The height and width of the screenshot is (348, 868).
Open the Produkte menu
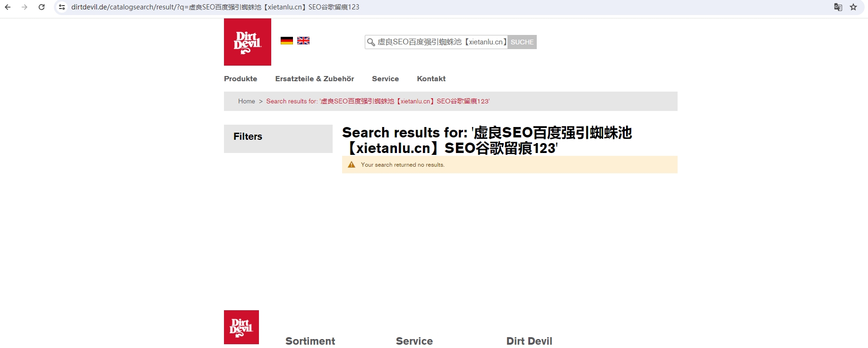point(241,79)
